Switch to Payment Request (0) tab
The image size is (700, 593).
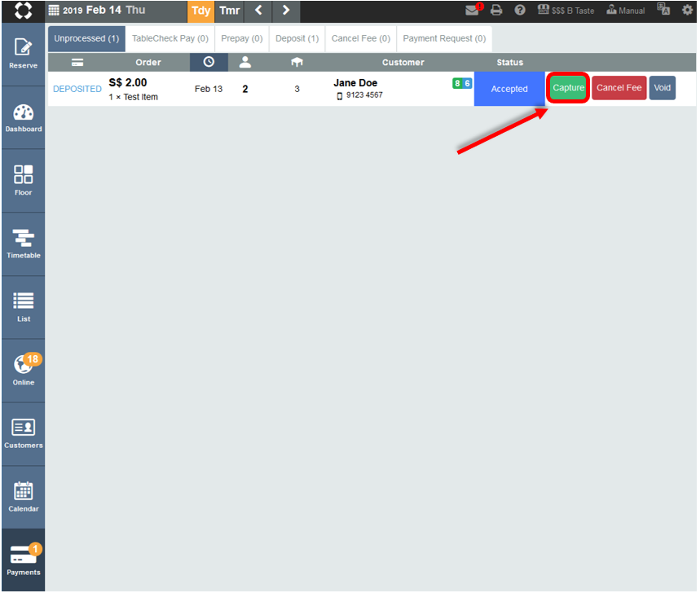click(x=444, y=38)
